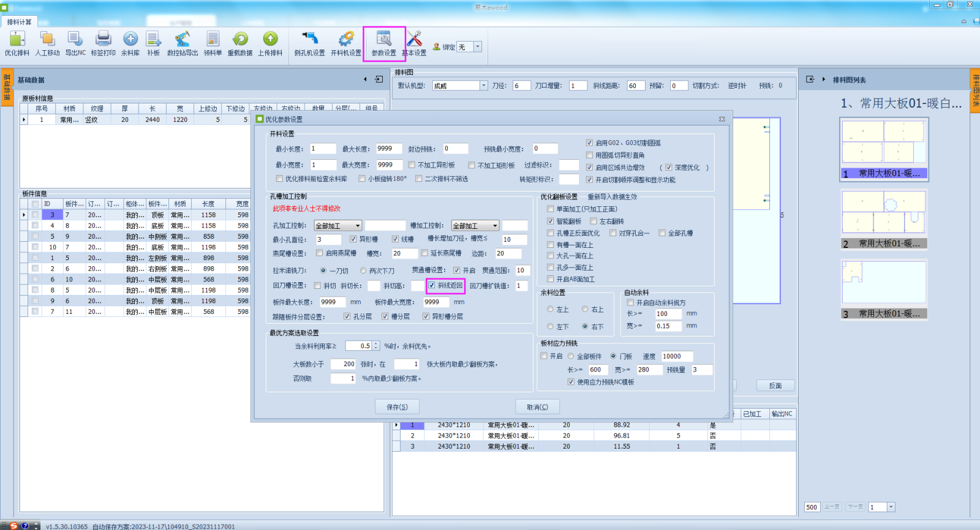
Task: Toggle 使用应力预铣NC模板 checkbox
Action: 571,382
